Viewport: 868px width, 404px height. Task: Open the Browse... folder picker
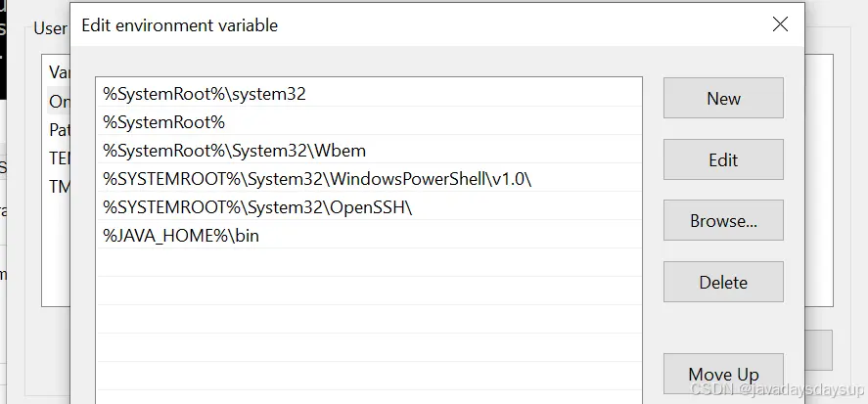click(x=723, y=221)
